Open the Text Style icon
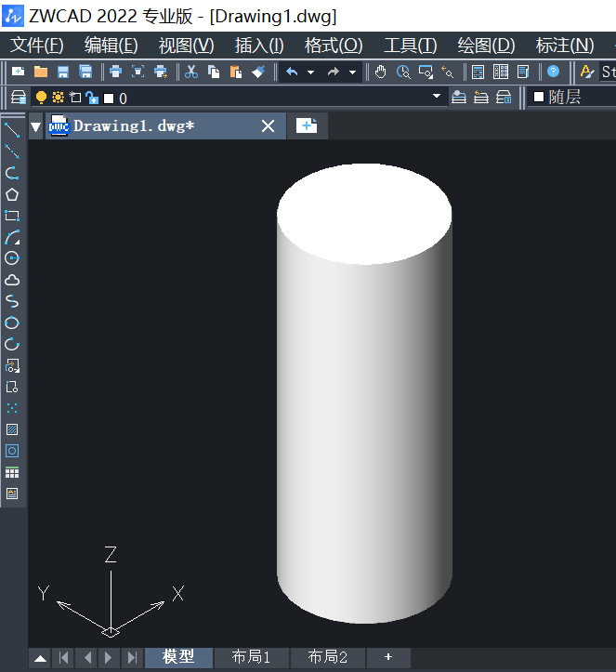This screenshot has height=672, width=616. point(587,72)
